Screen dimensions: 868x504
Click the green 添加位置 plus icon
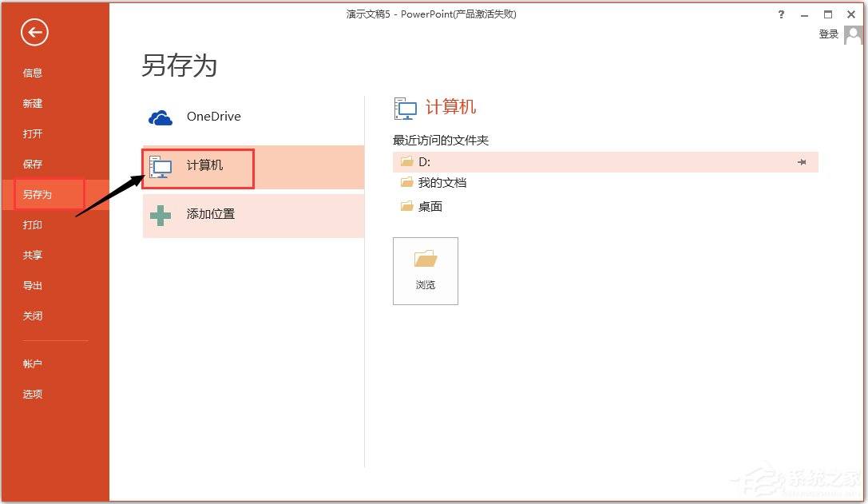pos(160,215)
